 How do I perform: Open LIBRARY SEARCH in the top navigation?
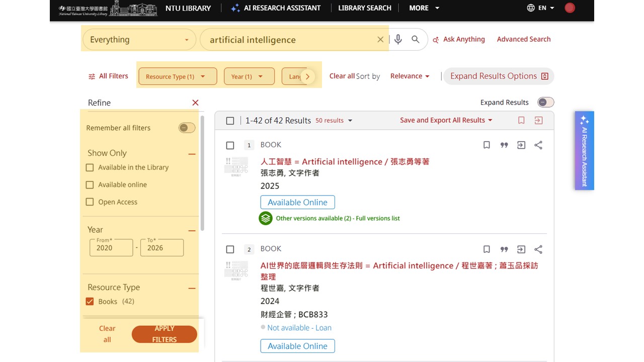pos(365,8)
